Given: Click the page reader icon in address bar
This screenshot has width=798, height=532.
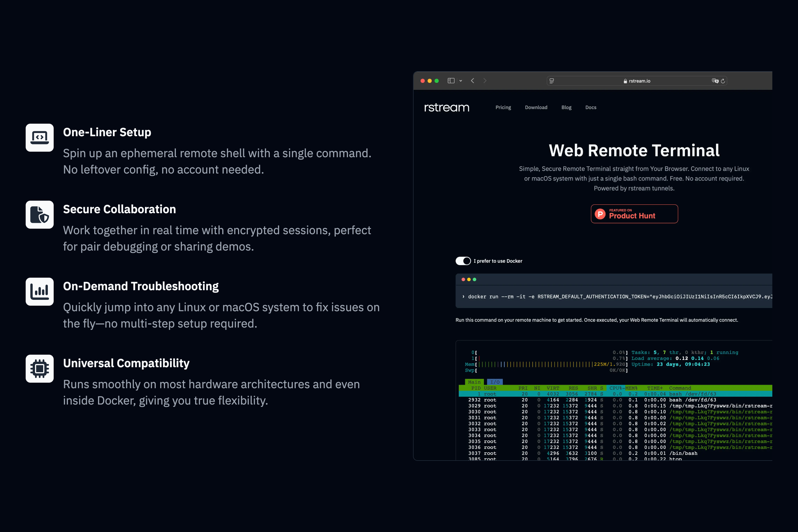Looking at the screenshot, I should [552, 81].
